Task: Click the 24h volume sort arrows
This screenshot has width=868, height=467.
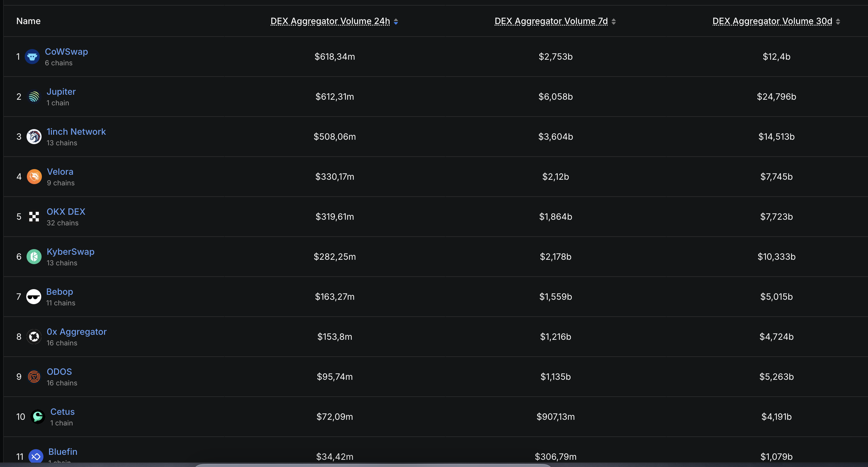Action: [x=396, y=21]
